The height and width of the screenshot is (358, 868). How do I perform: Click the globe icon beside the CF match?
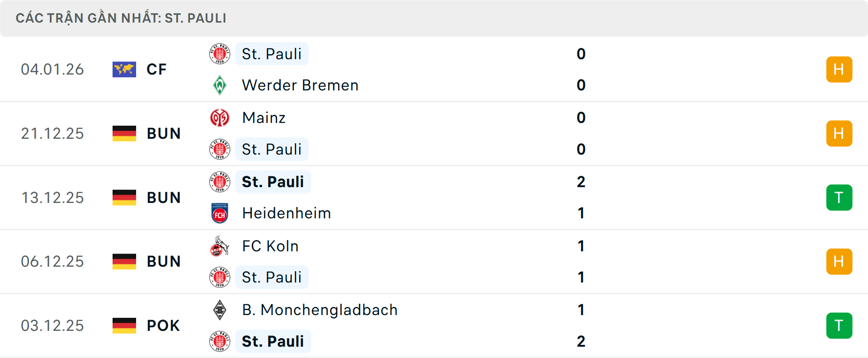124,69
